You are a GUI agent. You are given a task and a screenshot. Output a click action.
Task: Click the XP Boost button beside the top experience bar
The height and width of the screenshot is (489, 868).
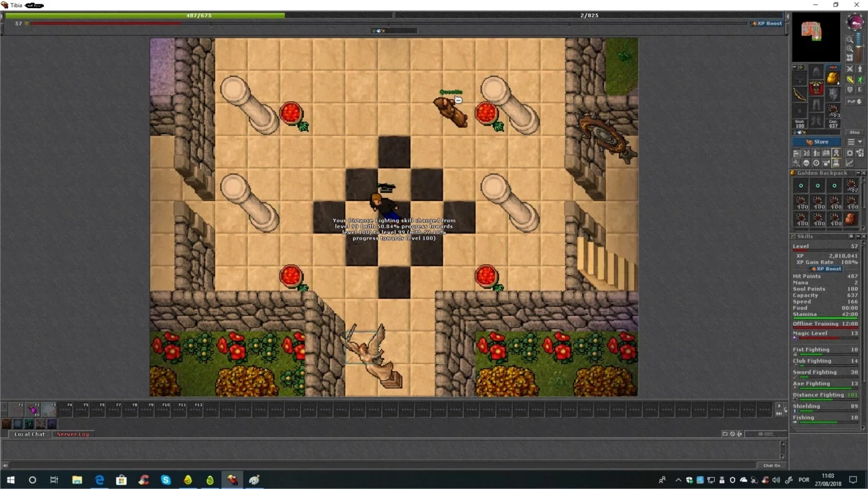[767, 24]
